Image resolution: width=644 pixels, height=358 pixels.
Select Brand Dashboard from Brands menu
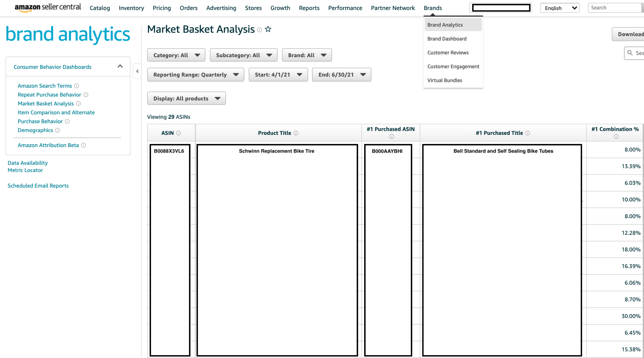click(447, 39)
